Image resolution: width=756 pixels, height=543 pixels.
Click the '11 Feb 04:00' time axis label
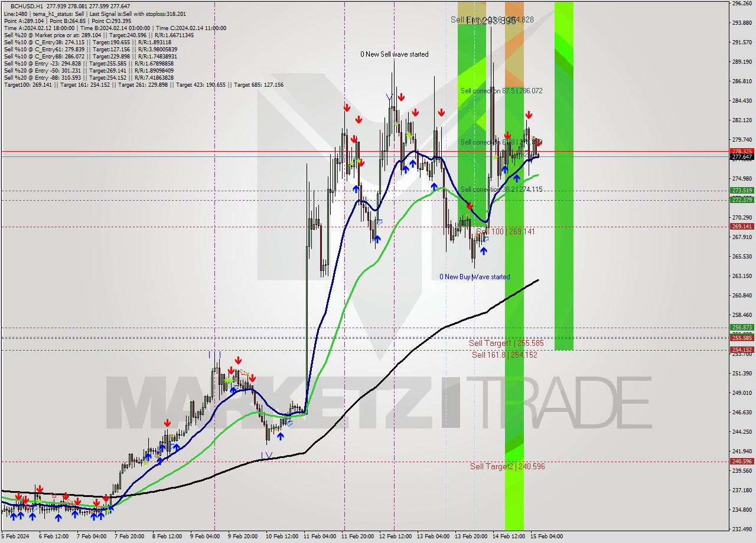(320, 537)
